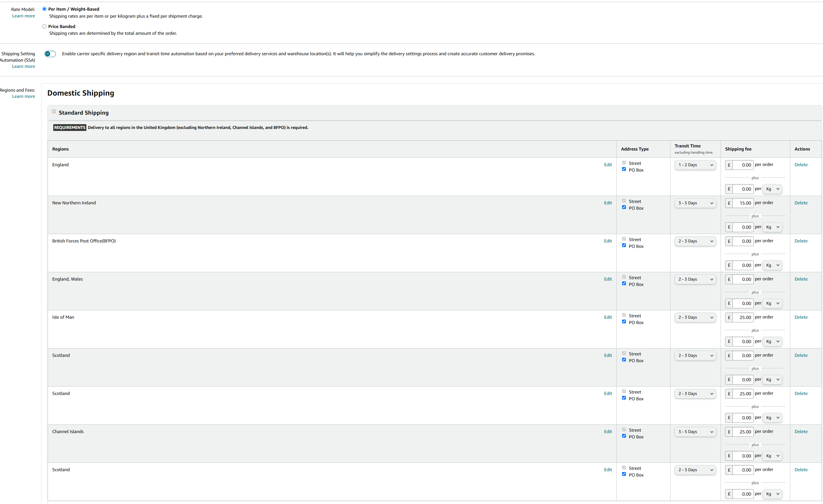The image size is (823, 504).
Task: Click the Shipping fee column header
Action: [738, 149]
